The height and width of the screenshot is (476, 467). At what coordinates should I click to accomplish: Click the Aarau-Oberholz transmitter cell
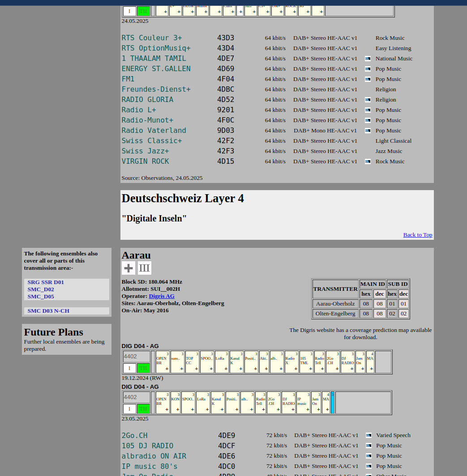335,304
